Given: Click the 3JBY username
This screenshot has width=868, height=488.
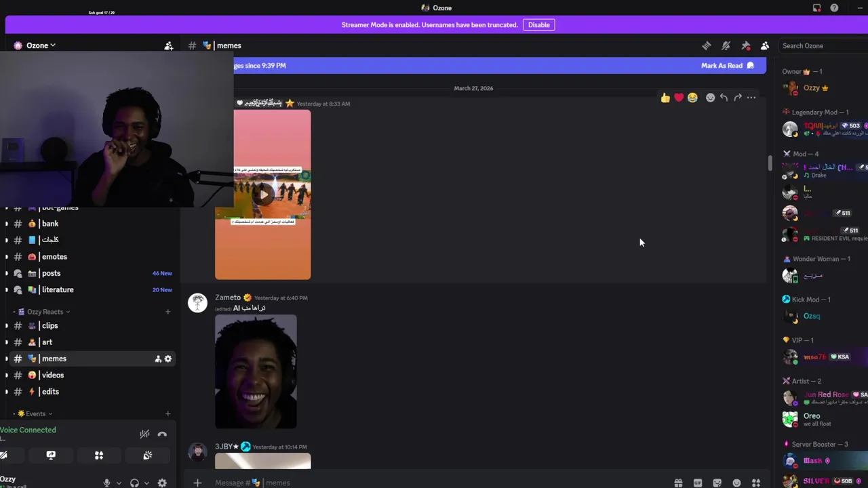Looking at the screenshot, I should (x=226, y=447).
